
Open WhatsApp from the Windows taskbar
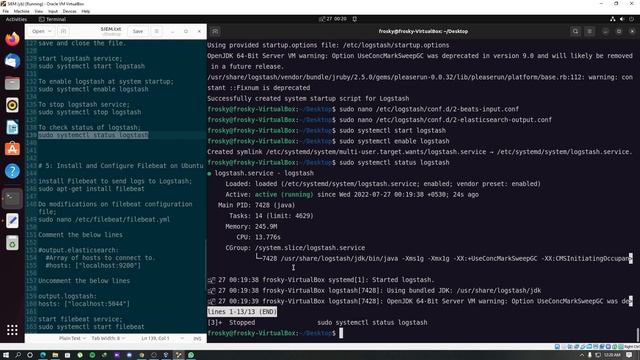[191, 355]
